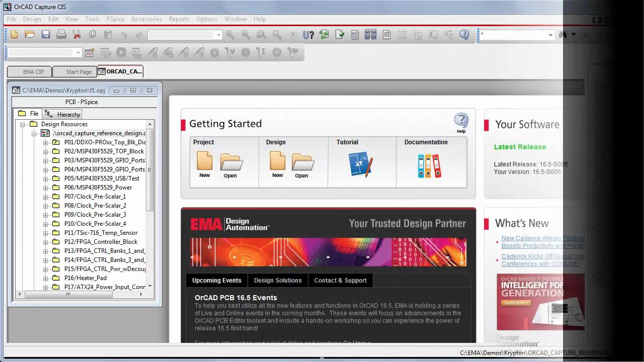Image resolution: width=644 pixels, height=362 pixels.
Task: Collapse the orcad_capture_reference_design node
Action: pyautogui.click(x=34, y=133)
